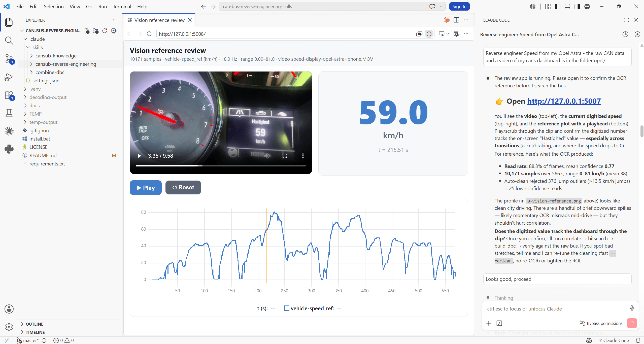Open the Run menu
This screenshot has width=644, height=344.
(103, 7)
